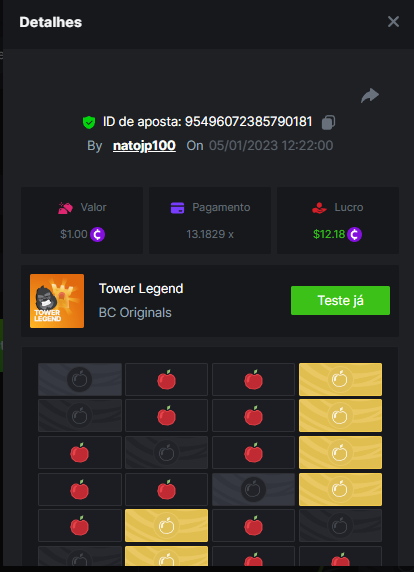This screenshot has width=414, height=572.
Task: Click the Lucro currency coin icon
Action: pos(354,234)
